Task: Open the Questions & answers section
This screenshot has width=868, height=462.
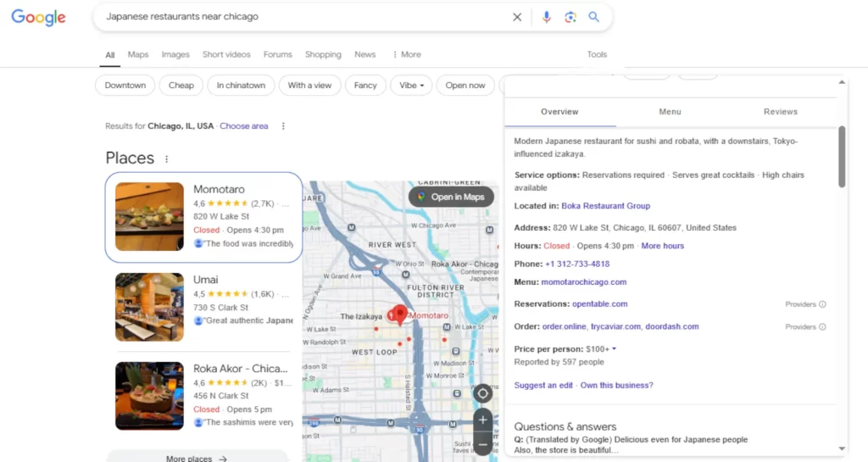Action: (x=565, y=426)
